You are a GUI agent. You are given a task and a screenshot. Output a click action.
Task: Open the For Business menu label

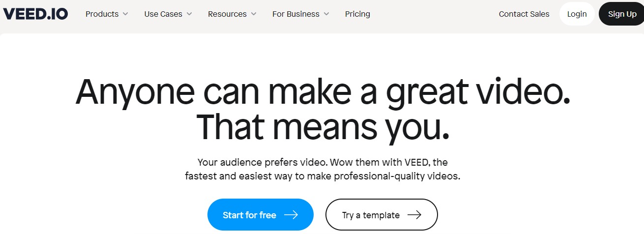pos(295,14)
